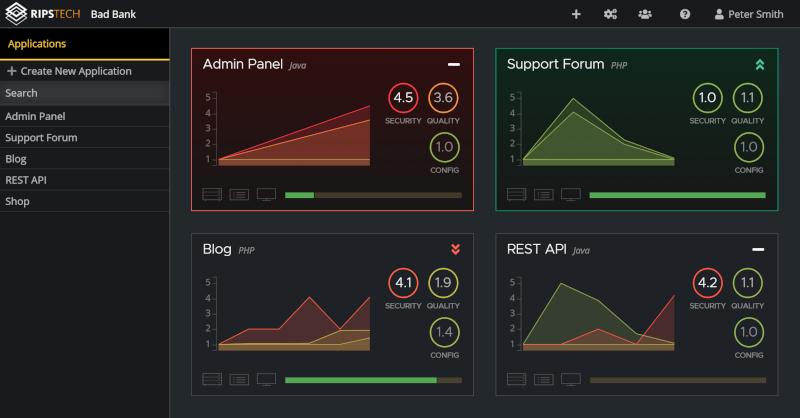Click REST API progress bar
Screen dimensions: 800x418
(678, 380)
